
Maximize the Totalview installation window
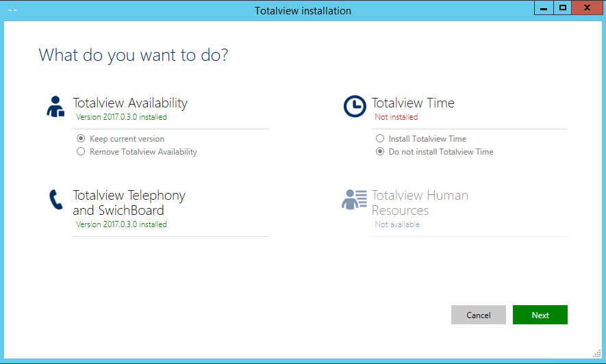click(x=563, y=8)
